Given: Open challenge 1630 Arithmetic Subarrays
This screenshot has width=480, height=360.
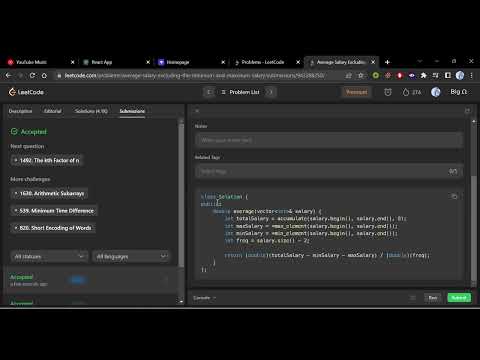Looking at the screenshot, I should [49, 193].
